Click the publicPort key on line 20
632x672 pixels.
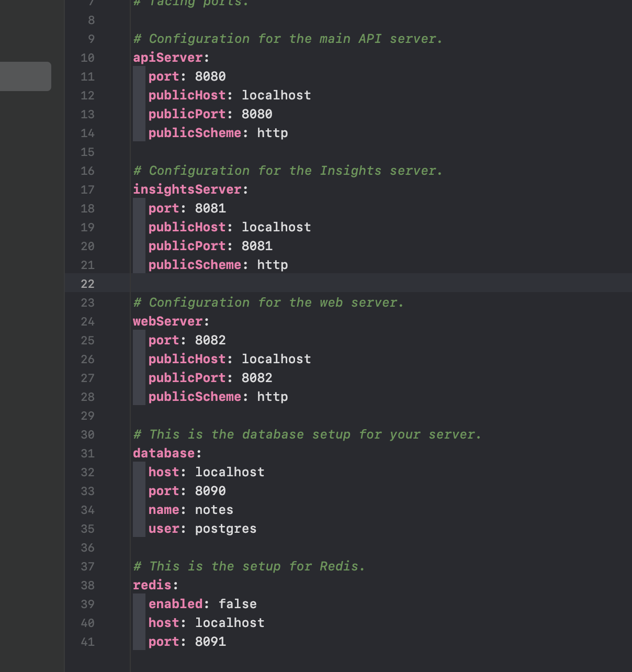click(187, 246)
